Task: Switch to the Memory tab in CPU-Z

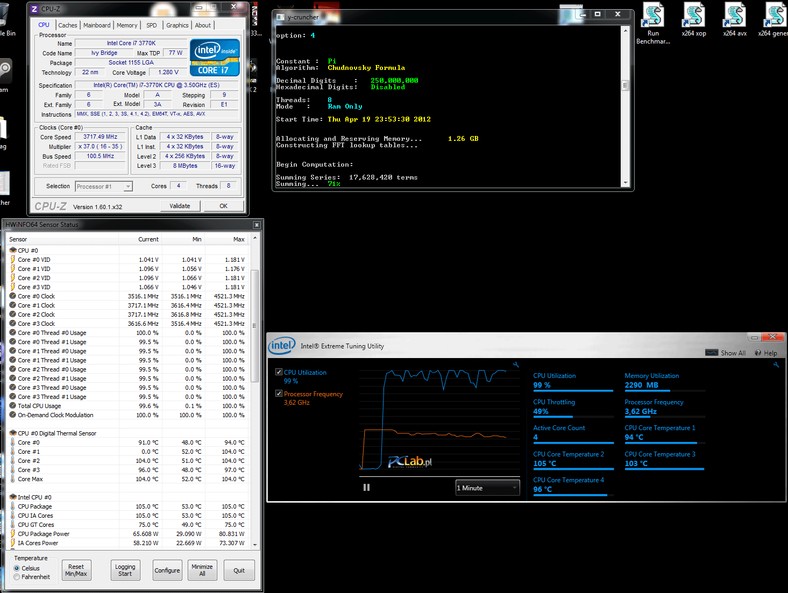Action: click(127, 25)
